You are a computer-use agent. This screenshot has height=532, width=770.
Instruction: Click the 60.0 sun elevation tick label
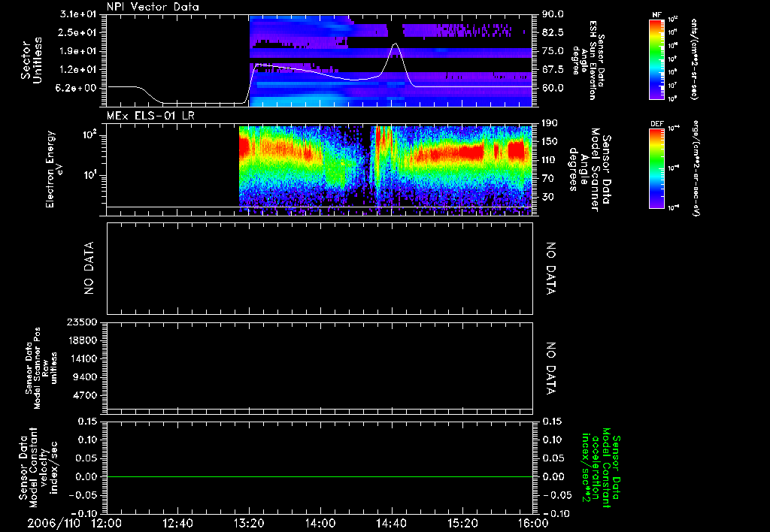(553, 88)
